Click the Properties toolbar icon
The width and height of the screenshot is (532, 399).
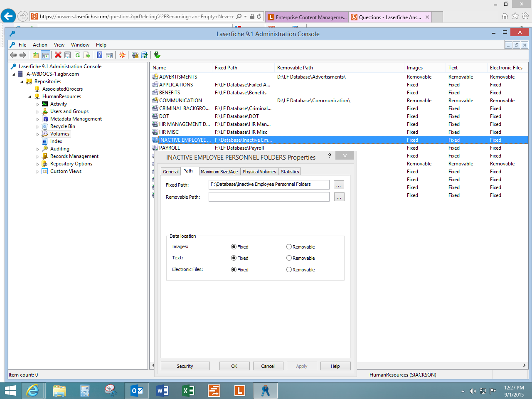pos(67,55)
